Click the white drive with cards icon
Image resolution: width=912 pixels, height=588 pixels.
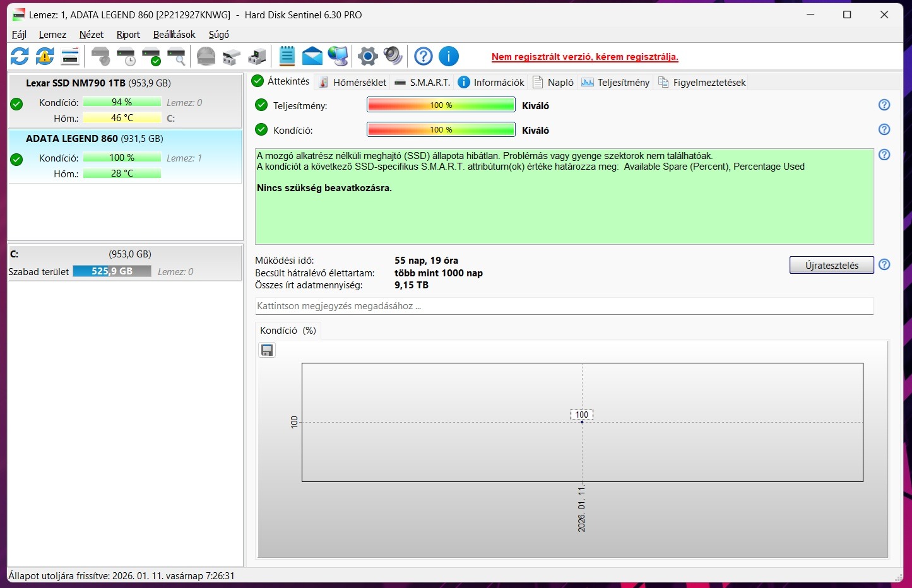pos(232,56)
